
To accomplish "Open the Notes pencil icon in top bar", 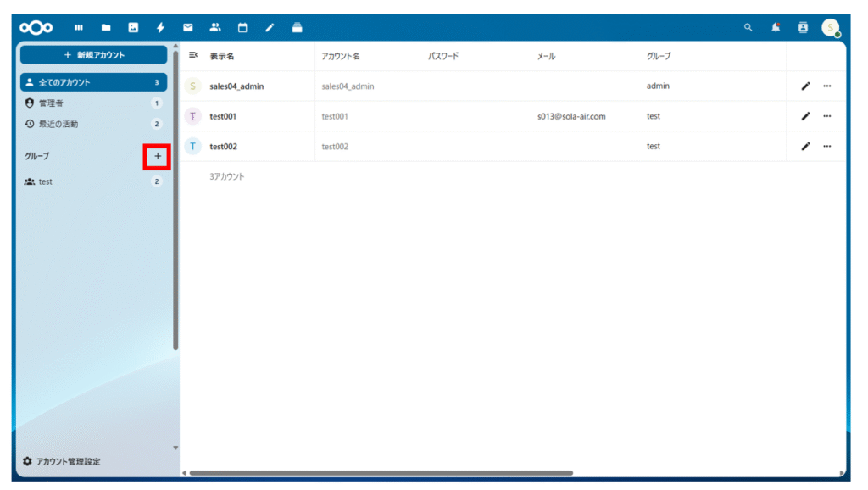I will [270, 28].
